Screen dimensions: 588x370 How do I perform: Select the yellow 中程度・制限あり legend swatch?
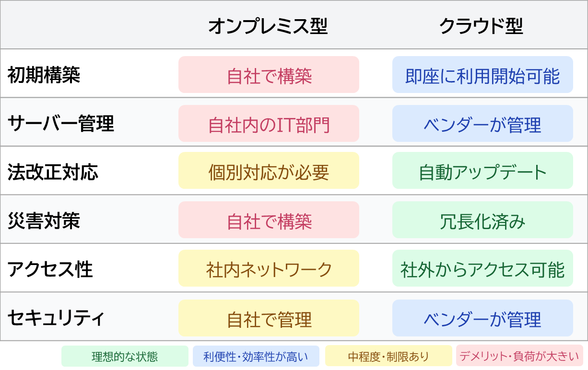click(x=388, y=356)
